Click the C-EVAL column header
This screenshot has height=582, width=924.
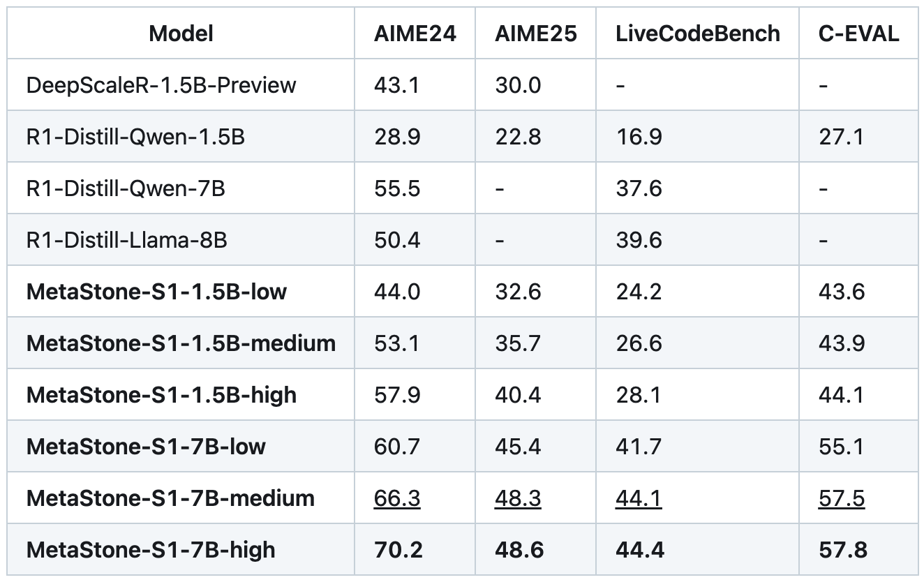(x=858, y=33)
